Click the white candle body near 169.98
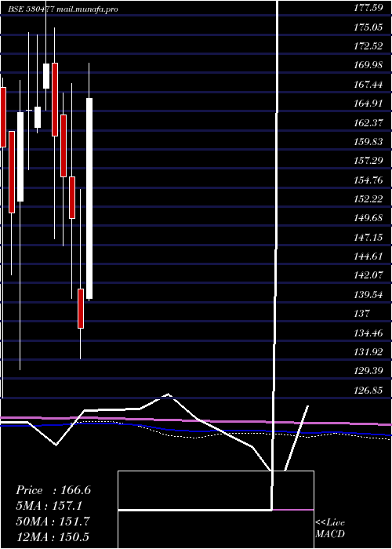The width and height of the screenshot is (392, 549). pyautogui.click(x=46, y=76)
